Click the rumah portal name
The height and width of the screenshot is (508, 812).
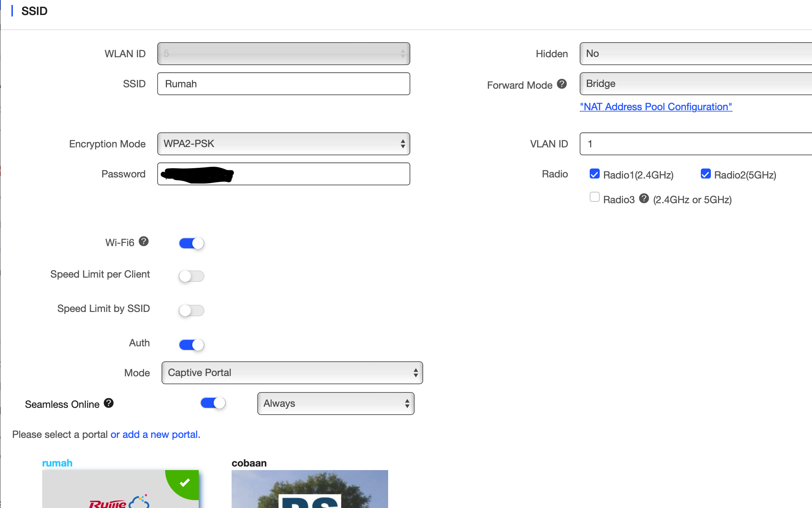[57, 463]
